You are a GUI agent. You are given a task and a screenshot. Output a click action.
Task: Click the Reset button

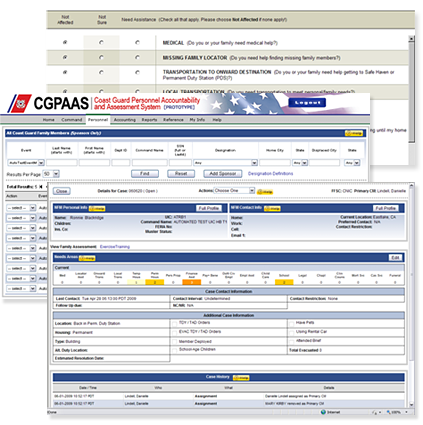(181, 174)
